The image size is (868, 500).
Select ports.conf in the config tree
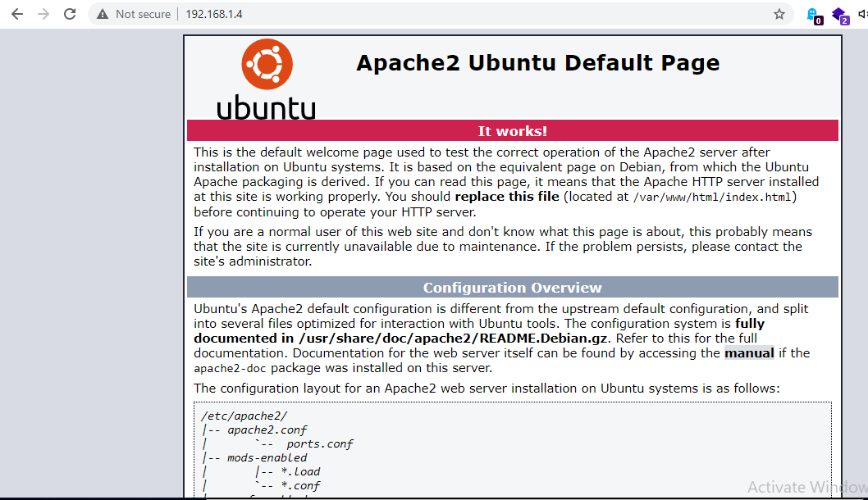319,443
